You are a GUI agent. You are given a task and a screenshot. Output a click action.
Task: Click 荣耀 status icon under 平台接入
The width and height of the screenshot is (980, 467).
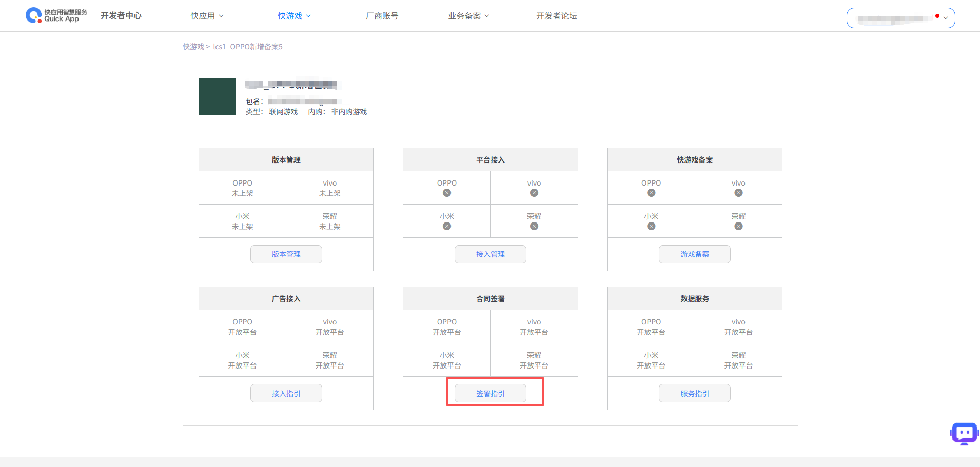point(534,226)
